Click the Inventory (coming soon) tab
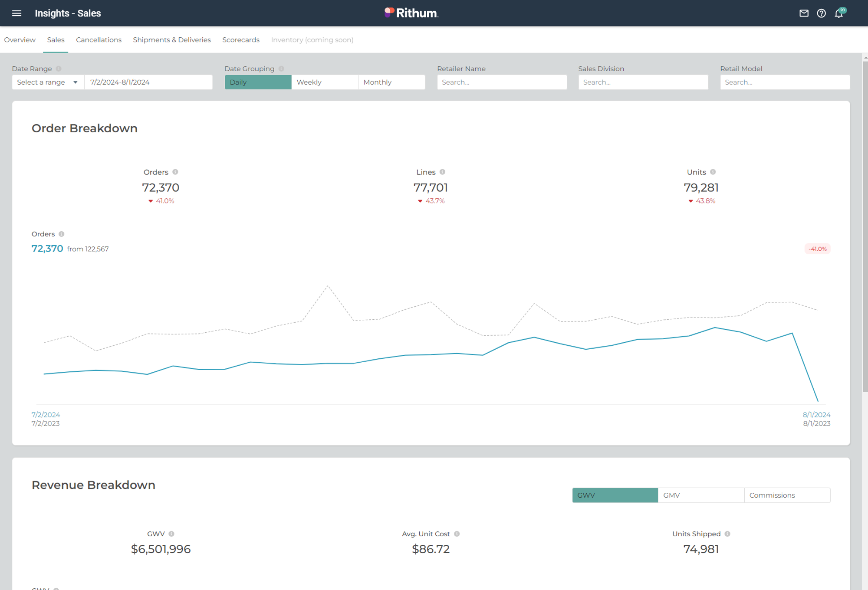868x590 pixels. tap(312, 39)
